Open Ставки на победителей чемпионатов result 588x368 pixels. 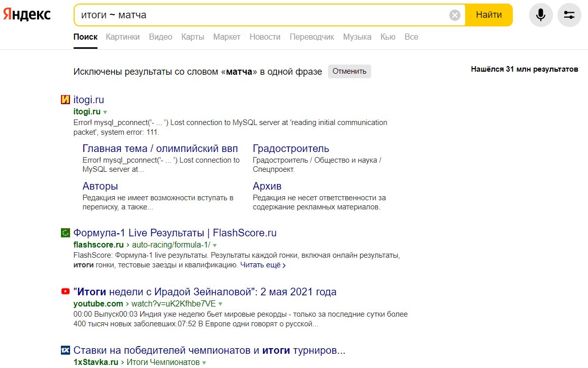coord(209,350)
